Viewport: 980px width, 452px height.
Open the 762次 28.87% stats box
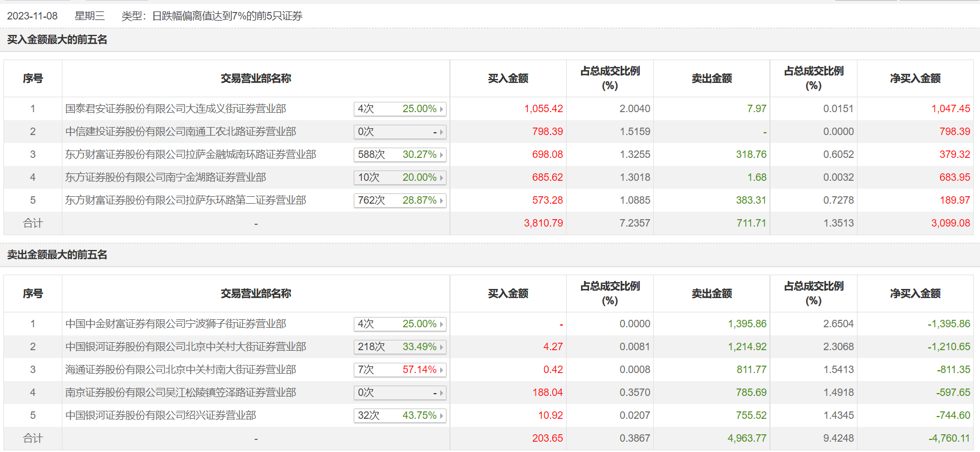click(400, 200)
